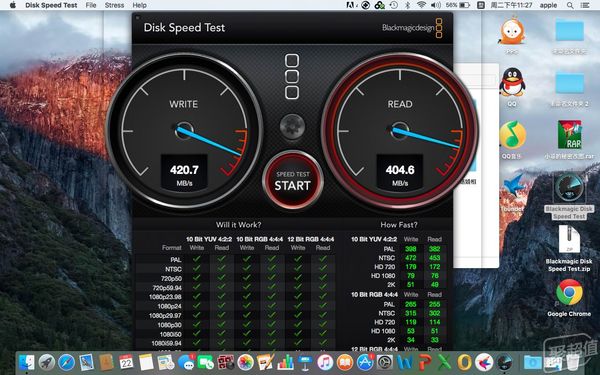
Task: Click the Adobe icon in the menu bar
Action: [351, 5]
